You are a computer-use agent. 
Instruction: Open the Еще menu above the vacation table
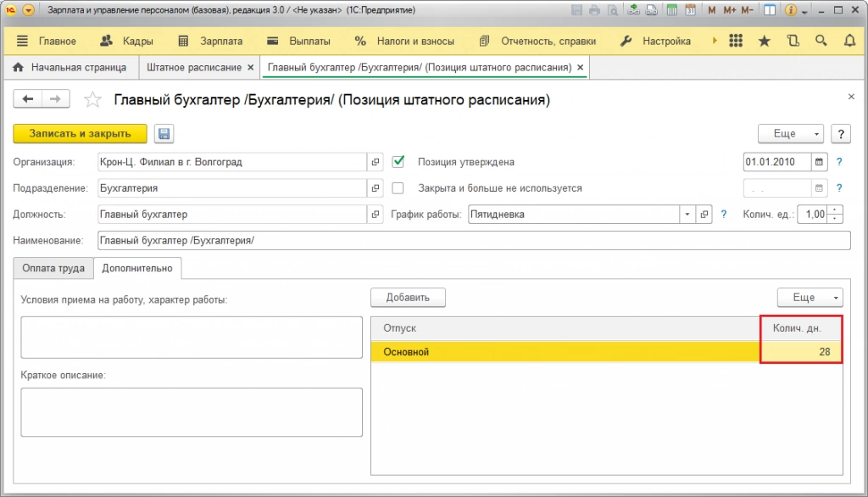tap(810, 298)
